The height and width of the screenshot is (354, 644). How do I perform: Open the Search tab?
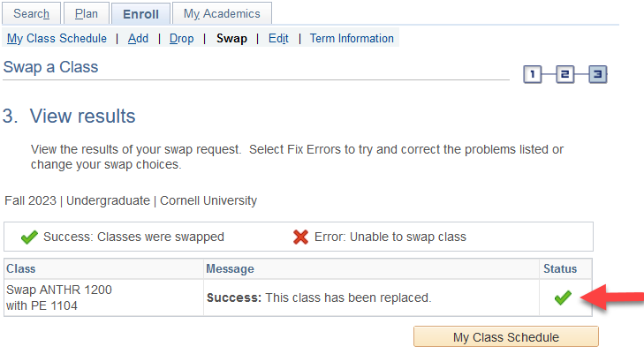pos(32,14)
